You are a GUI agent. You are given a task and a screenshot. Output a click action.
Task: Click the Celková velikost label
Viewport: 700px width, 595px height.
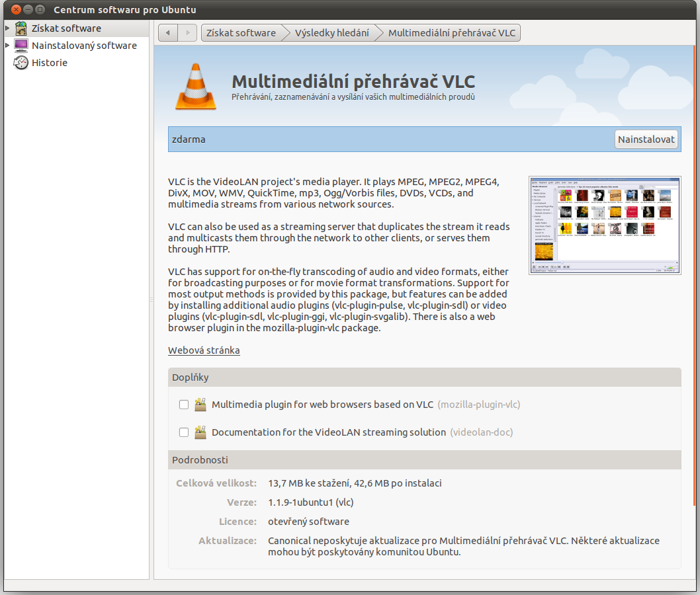coord(216,483)
